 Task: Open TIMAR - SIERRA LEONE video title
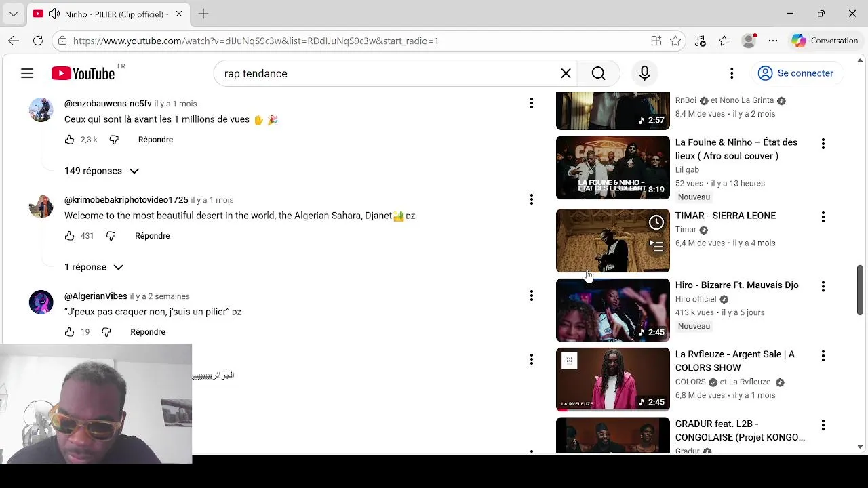[x=726, y=216]
